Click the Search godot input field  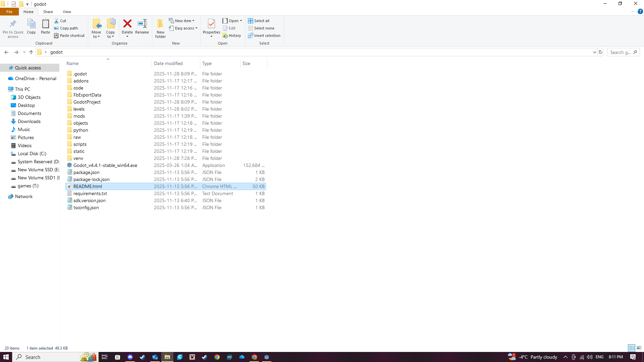coord(620,52)
